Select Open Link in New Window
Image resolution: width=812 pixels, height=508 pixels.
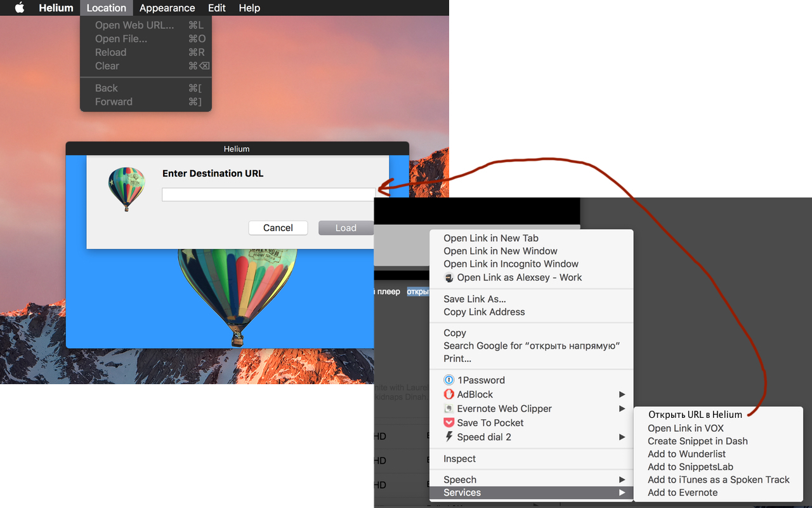[532, 251]
